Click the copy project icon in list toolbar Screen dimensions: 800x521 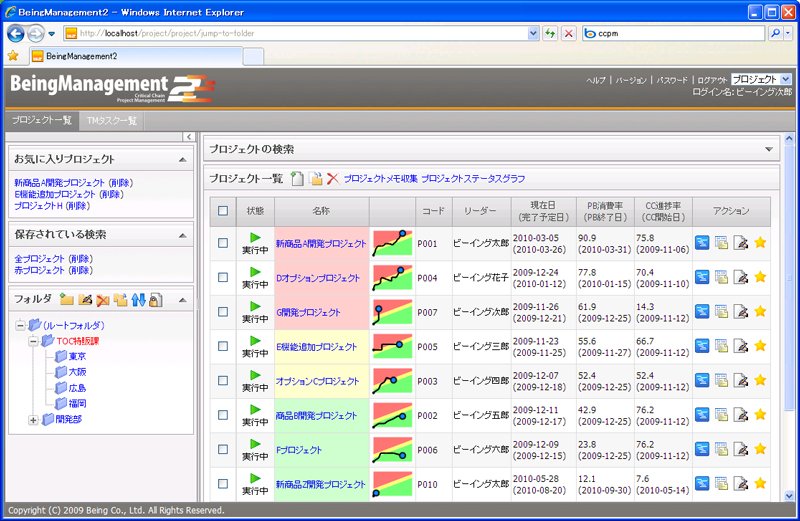click(316, 179)
